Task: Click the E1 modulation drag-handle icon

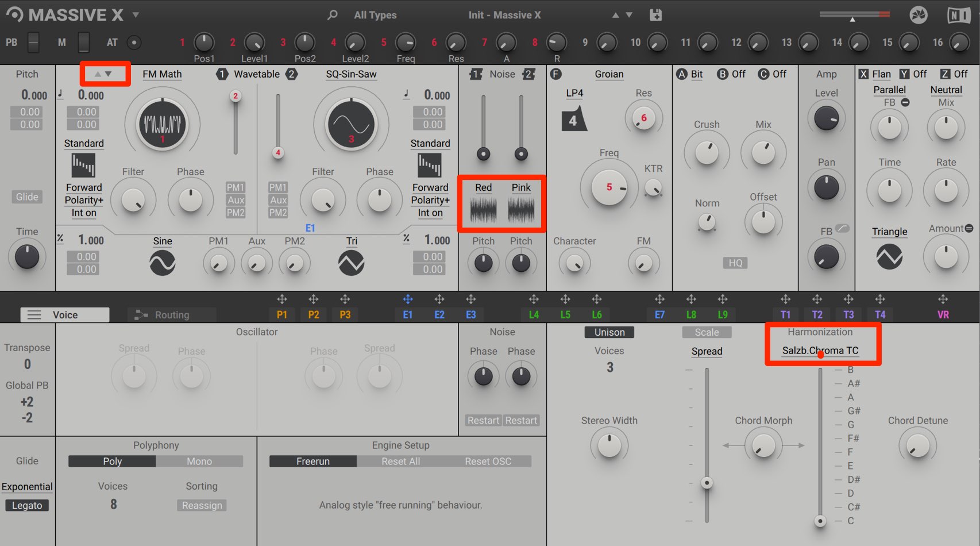Action: tap(407, 299)
